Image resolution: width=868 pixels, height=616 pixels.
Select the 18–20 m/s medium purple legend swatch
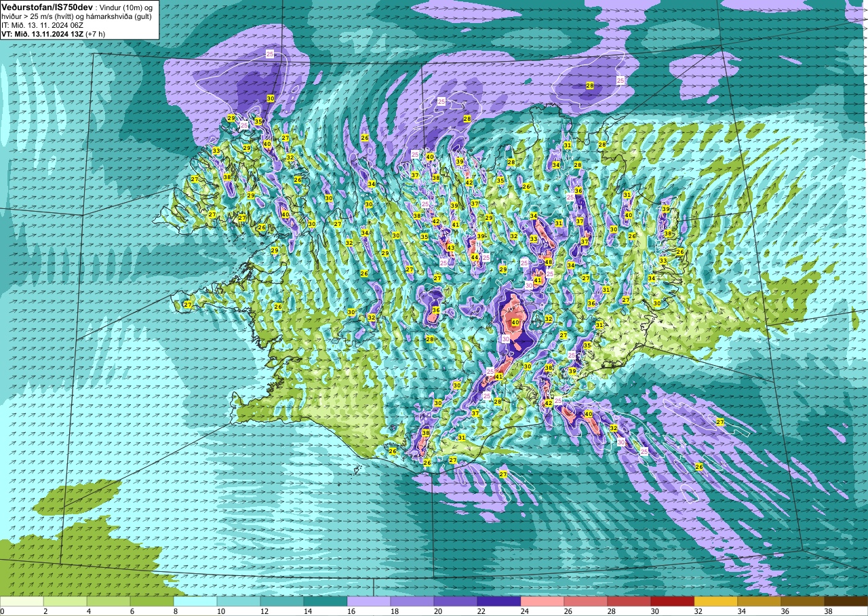click(412, 601)
